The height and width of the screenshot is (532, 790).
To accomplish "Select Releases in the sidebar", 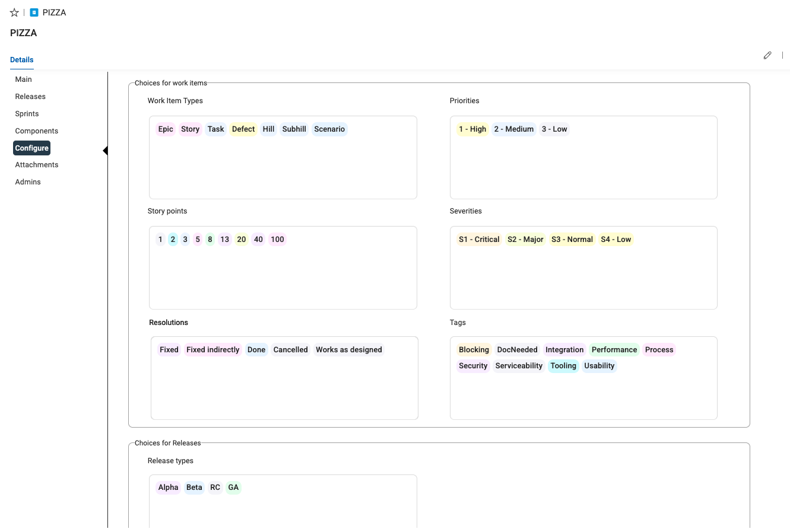I will point(30,97).
